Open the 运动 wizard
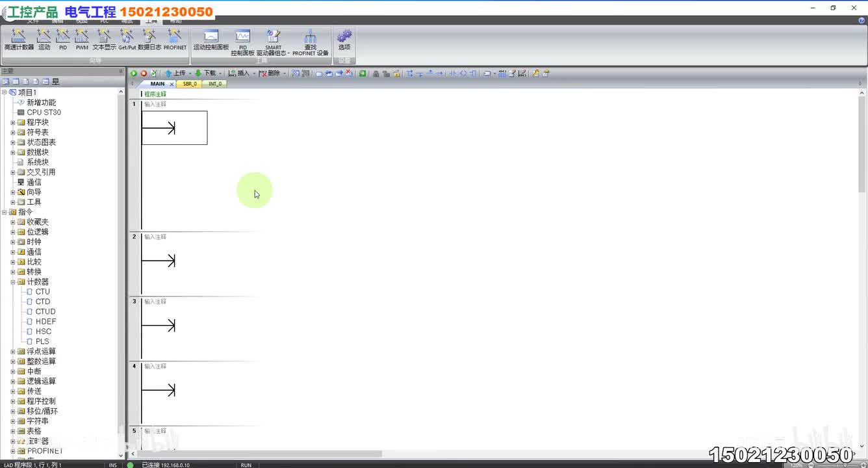 pos(44,40)
